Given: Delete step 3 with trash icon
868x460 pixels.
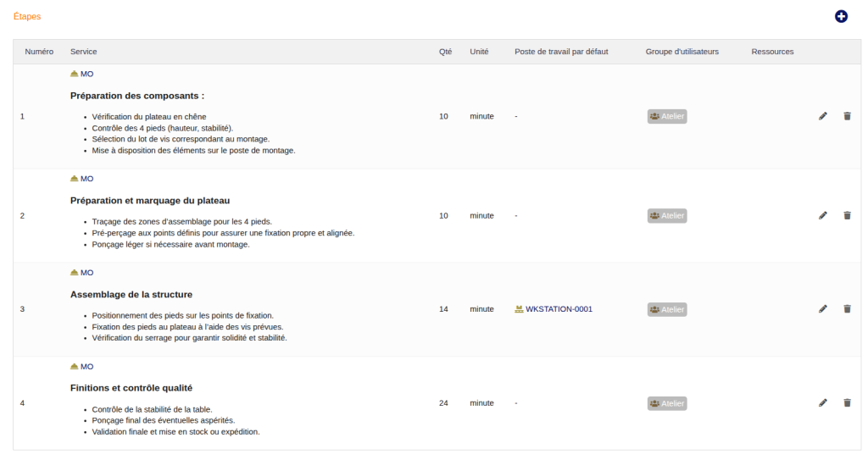Looking at the screenshot, I should pyautogui.click(x=847, y=309).
